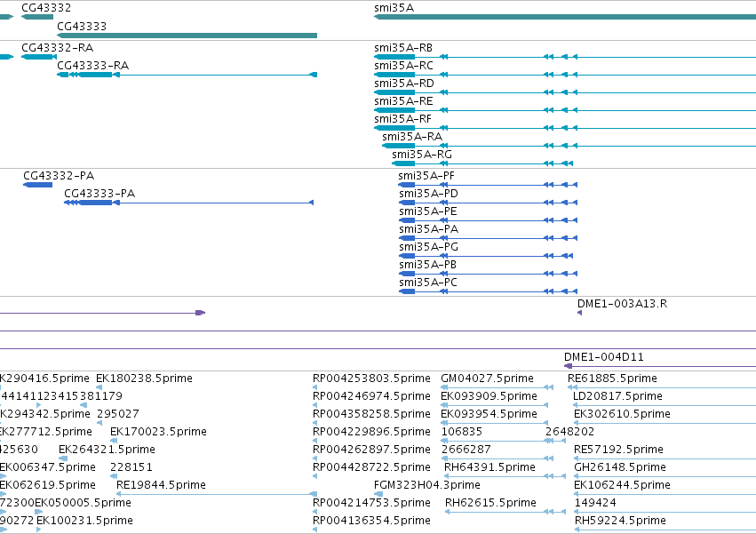This screenshot has width=756, height=534.
Task: Select transcript smi35A-RA label
Action: coord(412,137)
